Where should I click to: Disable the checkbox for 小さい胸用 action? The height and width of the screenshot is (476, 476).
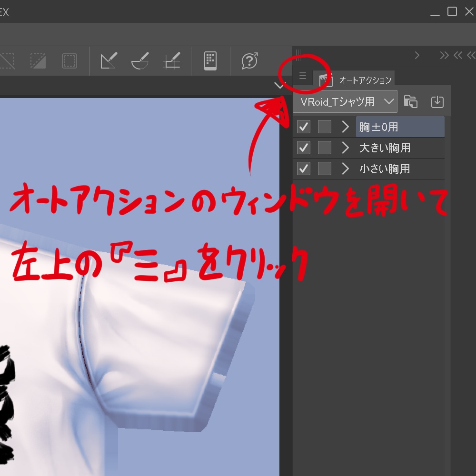(303, 169)
